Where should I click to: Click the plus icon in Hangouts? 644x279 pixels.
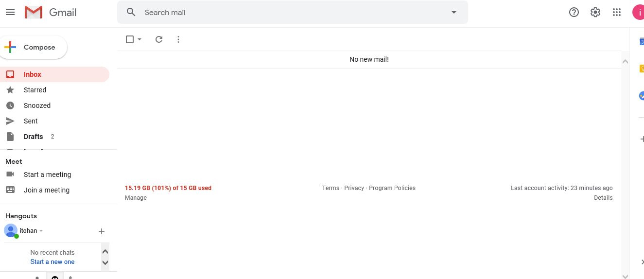tap(101, 231)
